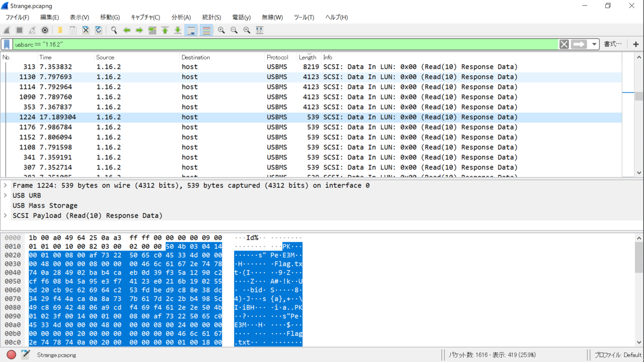Open the filter history dropdown arrow
Image resolution: width=644 pixels, height=362 pixels.
click(595, 45)
